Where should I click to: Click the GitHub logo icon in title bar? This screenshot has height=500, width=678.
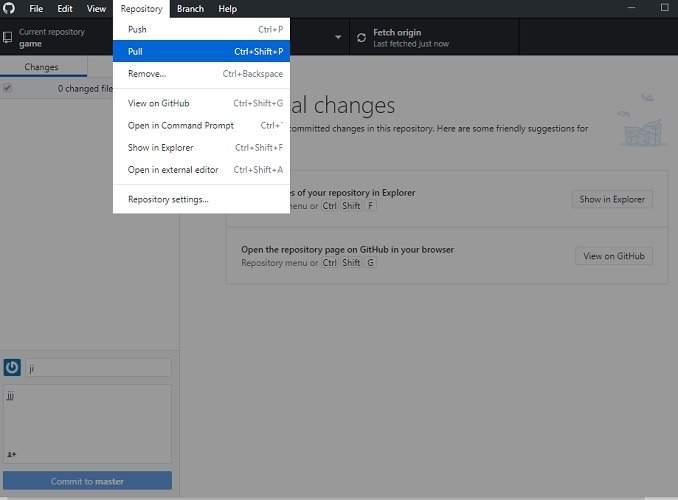9,8
